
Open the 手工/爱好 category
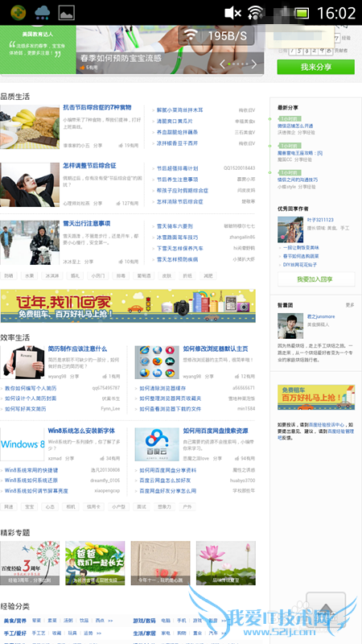(15, 634)
